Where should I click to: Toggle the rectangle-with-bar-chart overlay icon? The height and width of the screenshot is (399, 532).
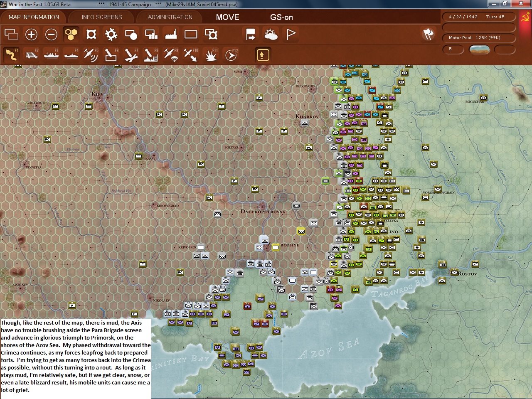pyautogui.click(x=151, y=34)
